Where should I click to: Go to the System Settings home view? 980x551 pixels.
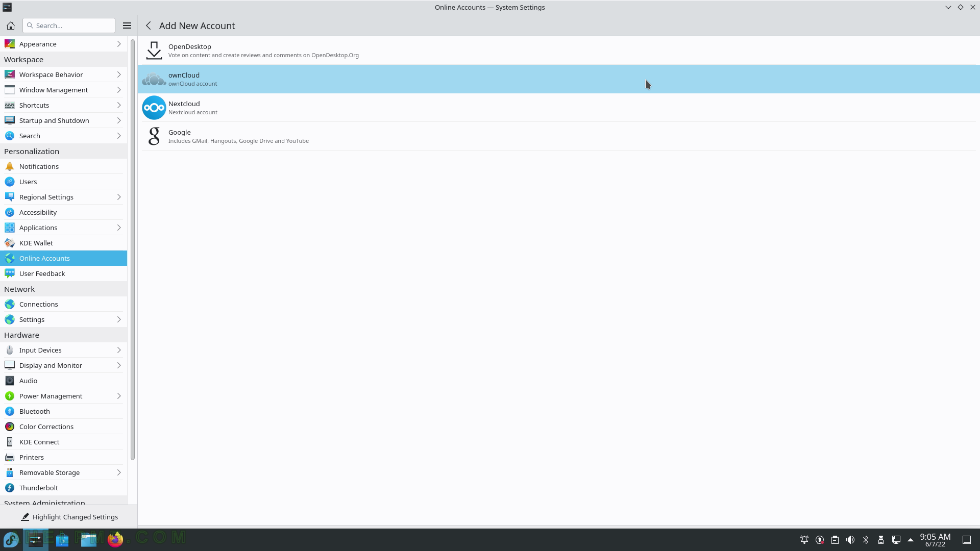pos(11,26)
